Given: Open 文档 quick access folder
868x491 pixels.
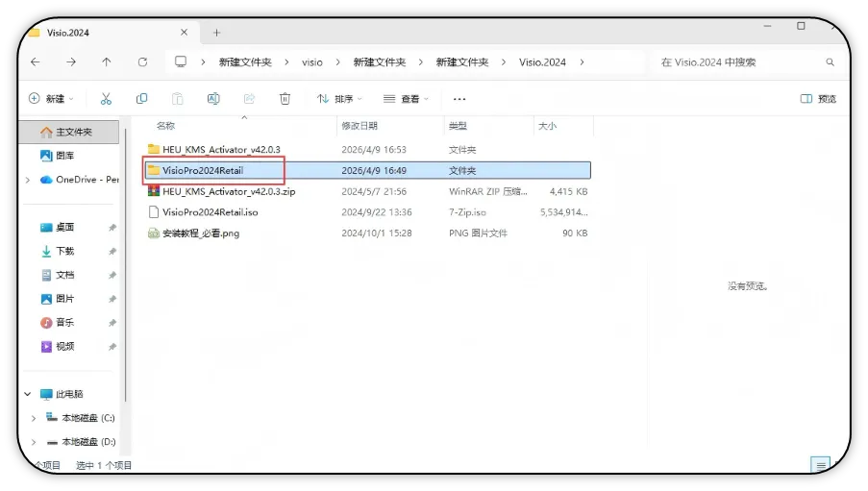Looking at the screenshot, I should point(58,275).
